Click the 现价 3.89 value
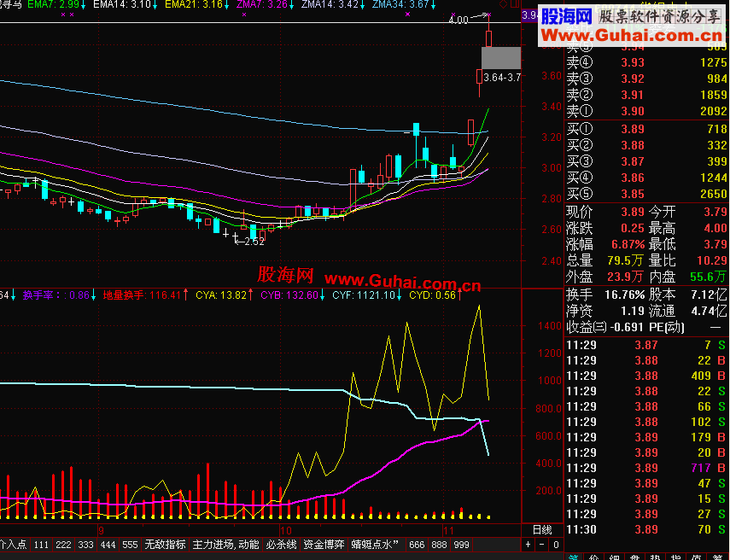 point(633,213)
